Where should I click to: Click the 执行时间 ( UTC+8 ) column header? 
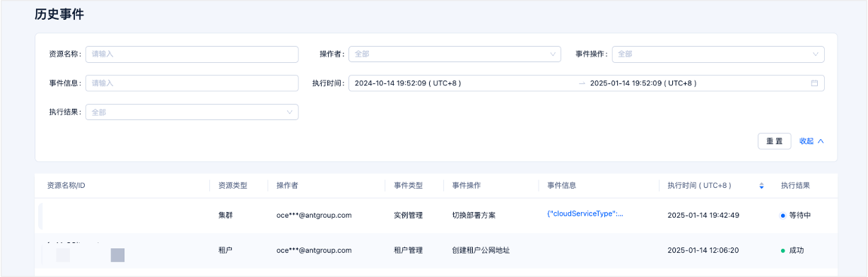699,186
